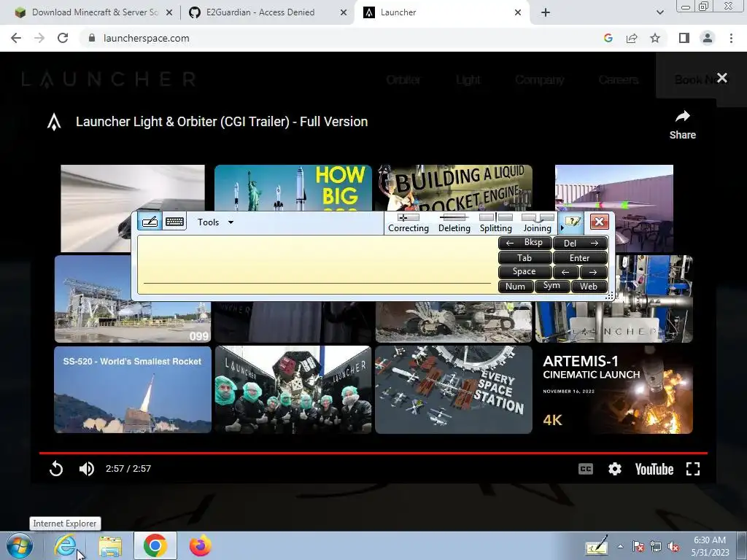Open the muted volume tray icon
The height and width of the screenshot is (560, 747).
[x=673, y=547]
